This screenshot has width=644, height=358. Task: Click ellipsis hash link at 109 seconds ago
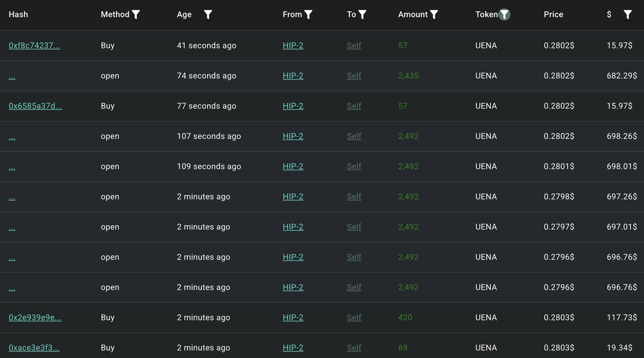point(12,167)
